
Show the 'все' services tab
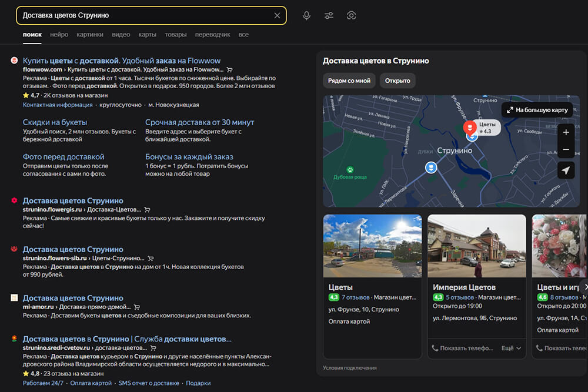[x=243, y=35]
